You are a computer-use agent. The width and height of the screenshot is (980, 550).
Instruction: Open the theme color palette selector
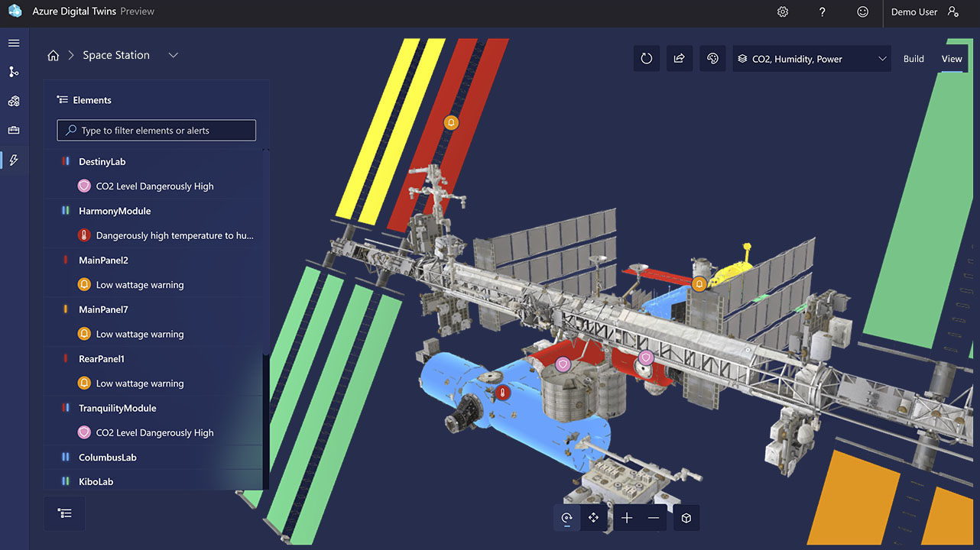point(712,58)
